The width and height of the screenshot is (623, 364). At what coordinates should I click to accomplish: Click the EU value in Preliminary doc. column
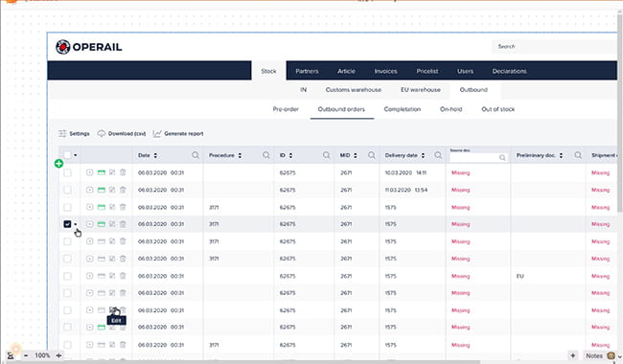coord(519,276)
